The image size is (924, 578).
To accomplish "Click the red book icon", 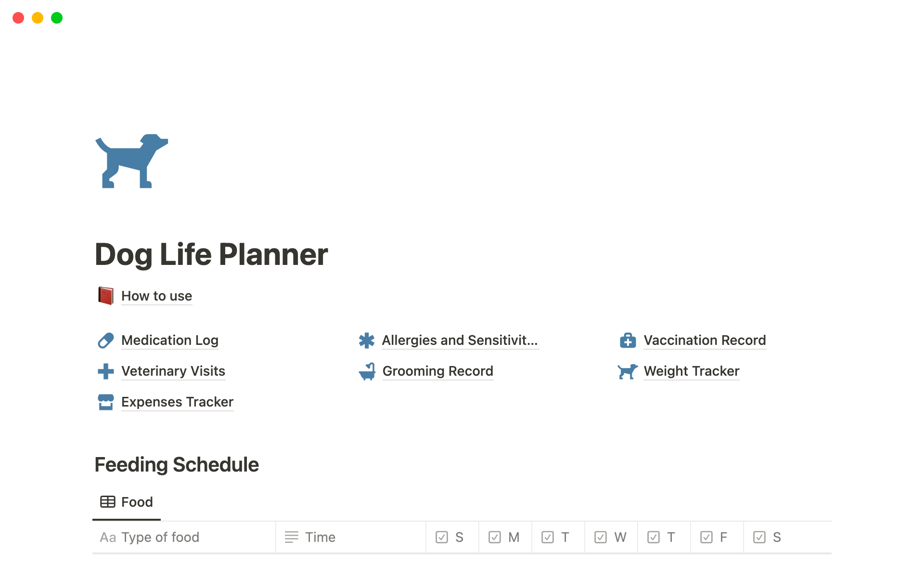I will click(x=106, y=296).
